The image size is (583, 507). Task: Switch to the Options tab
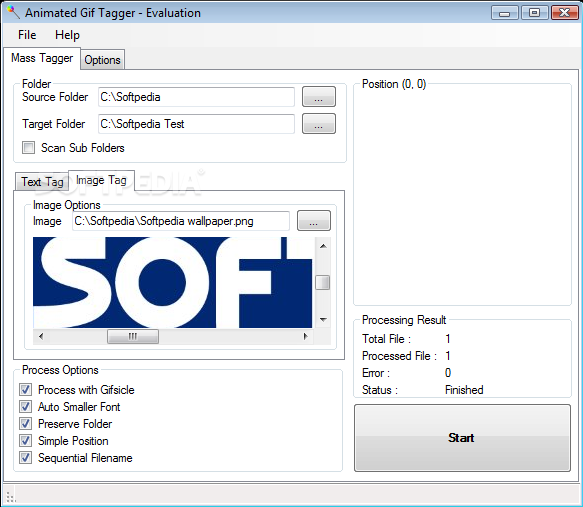point(102,60)
